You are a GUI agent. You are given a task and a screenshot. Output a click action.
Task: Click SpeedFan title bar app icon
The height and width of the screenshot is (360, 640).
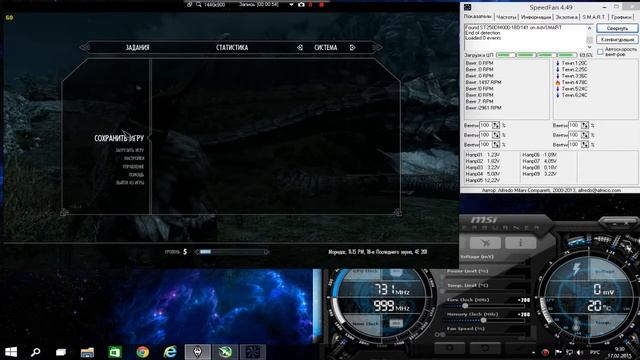point(468,7)
